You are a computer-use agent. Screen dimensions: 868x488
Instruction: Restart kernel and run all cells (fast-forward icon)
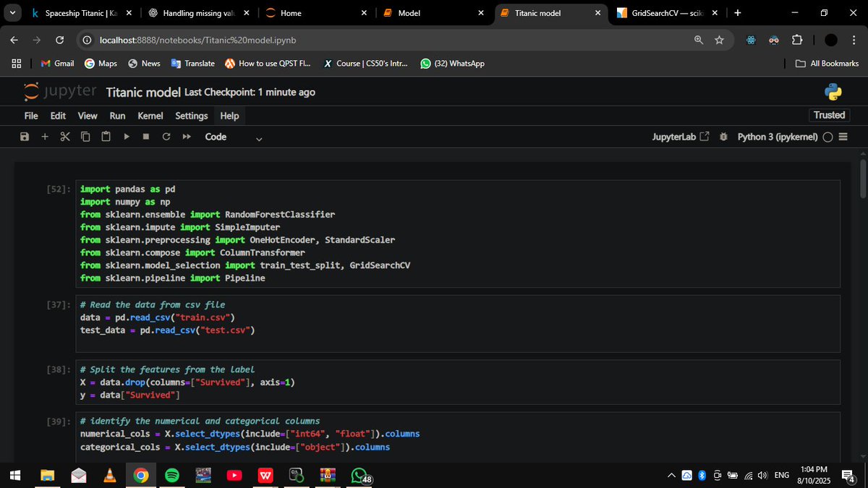click(187, 137)
